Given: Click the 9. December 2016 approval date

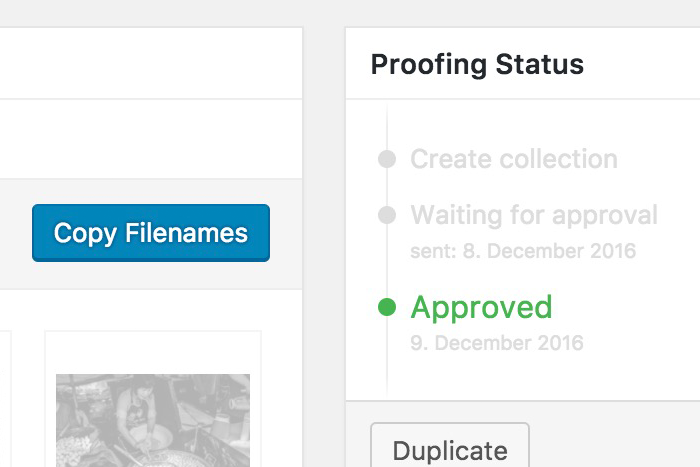Looking at the screenshot, I should pyautogui.click(x=497, y=342).
